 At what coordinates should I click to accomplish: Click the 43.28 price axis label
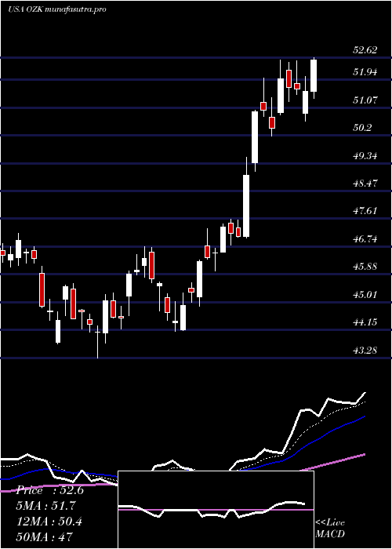(x=365, y=350)
